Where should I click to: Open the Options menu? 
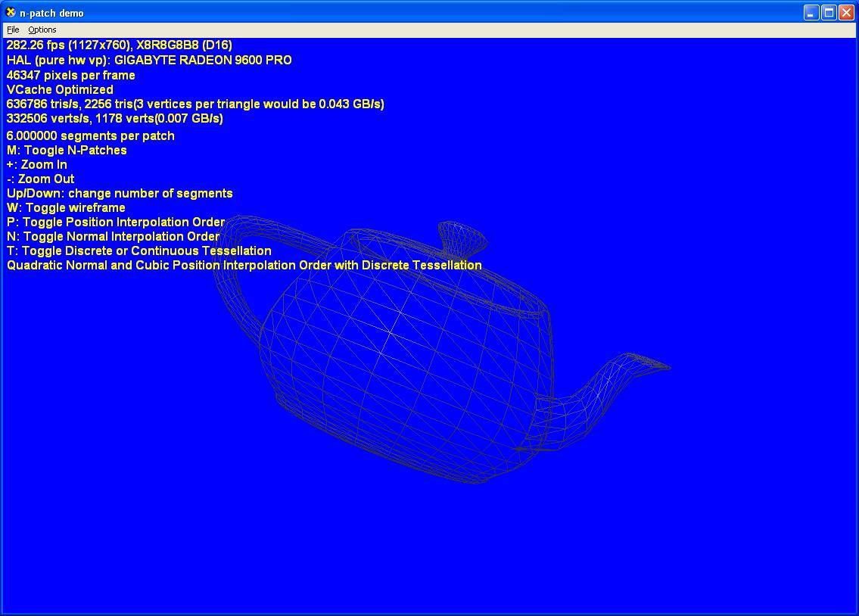click(42, 30)
